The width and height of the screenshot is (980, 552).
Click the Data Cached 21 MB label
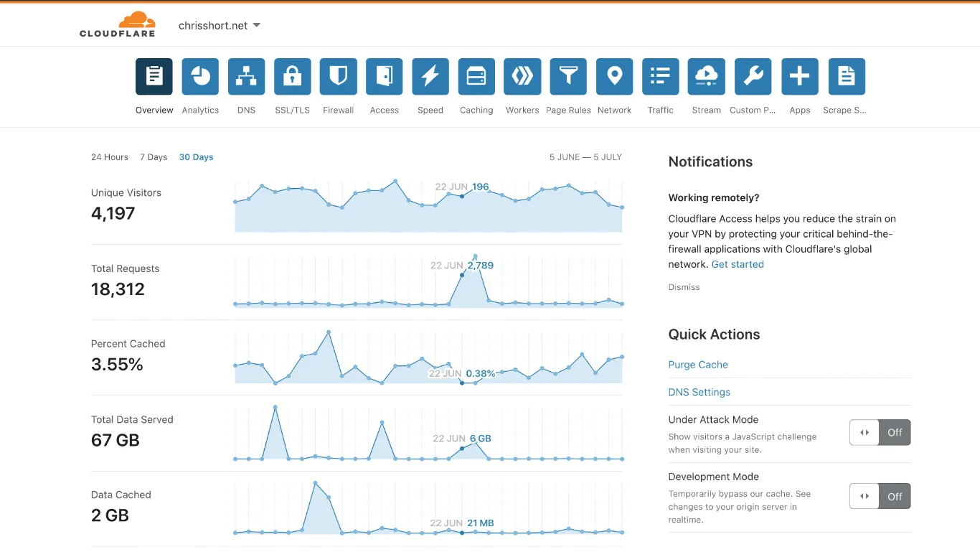point(480,523)
